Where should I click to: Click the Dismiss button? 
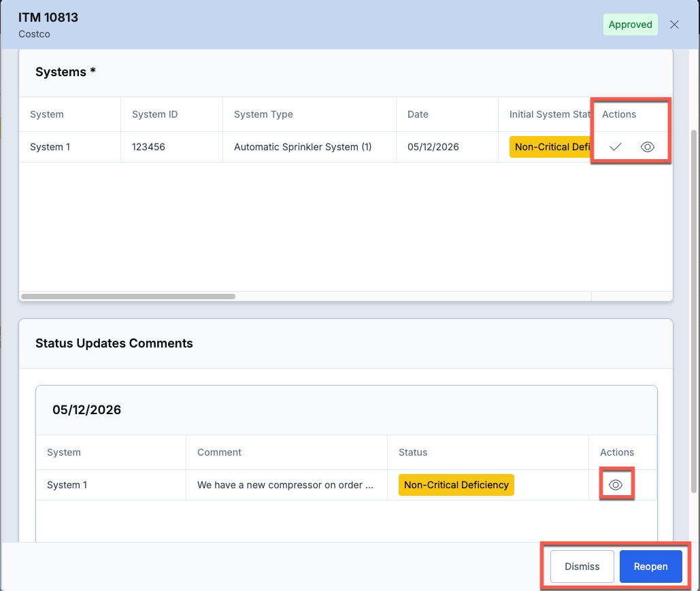pos(582,567)
